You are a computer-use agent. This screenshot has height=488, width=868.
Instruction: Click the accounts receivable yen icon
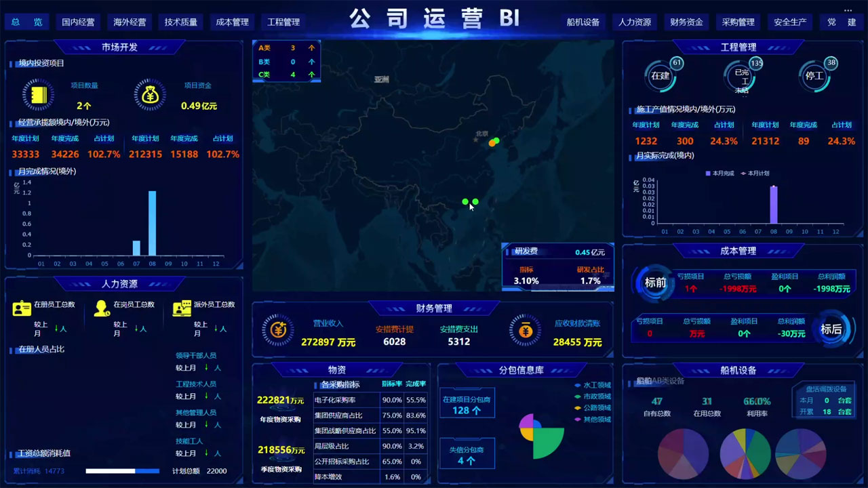point(526,330)
